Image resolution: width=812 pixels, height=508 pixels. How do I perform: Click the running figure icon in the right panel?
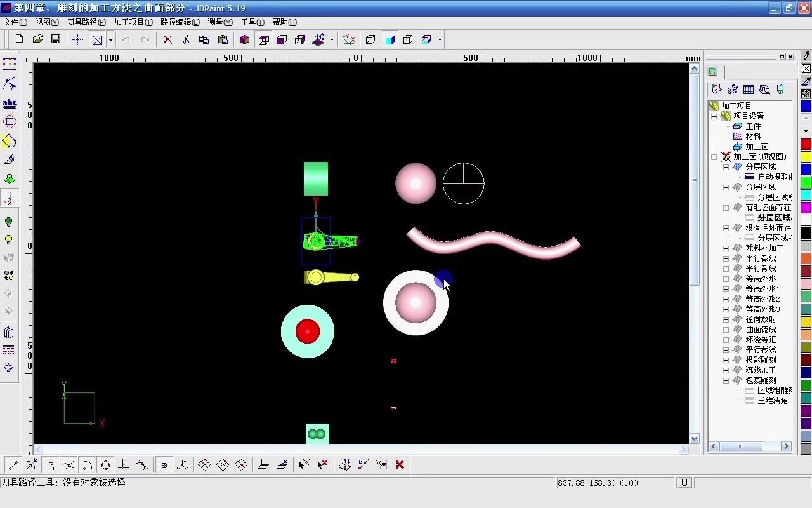pos(733,90)
